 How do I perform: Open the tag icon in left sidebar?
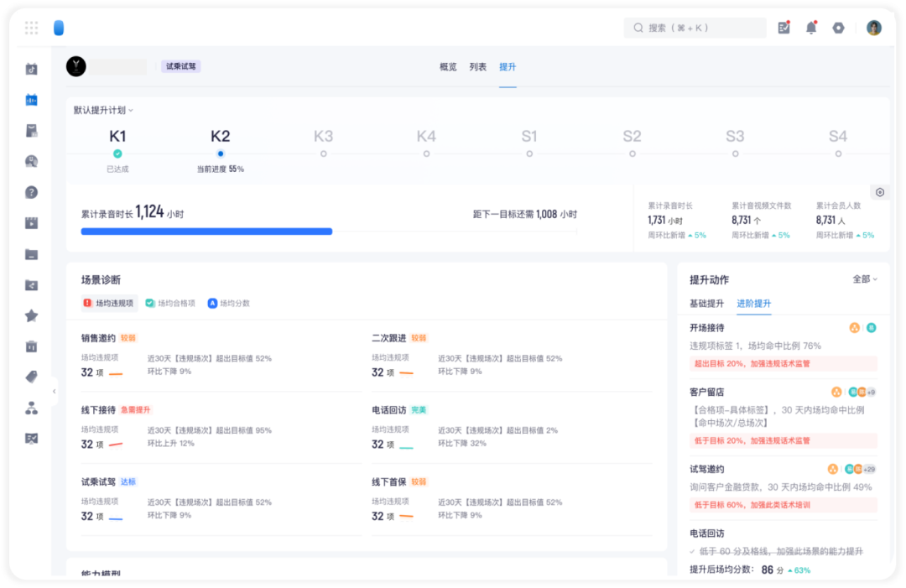pyautogui.click(x=31, y=377)
